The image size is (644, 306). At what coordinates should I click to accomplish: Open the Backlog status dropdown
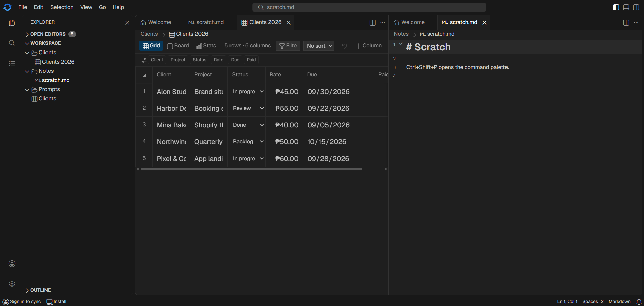coord(248,142)
